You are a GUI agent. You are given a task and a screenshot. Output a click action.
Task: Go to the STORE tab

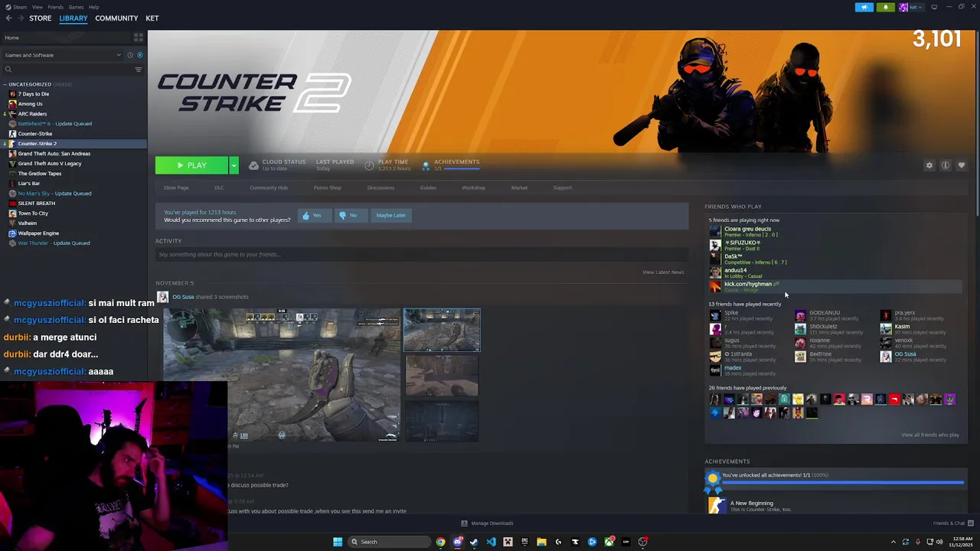tap(41, 18)
